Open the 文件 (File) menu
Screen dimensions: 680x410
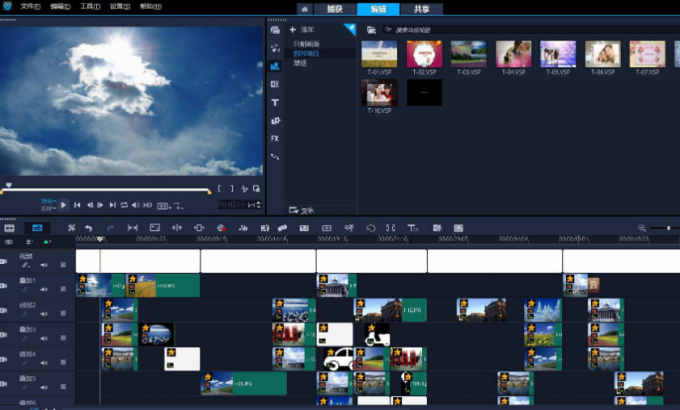[30, 7]
